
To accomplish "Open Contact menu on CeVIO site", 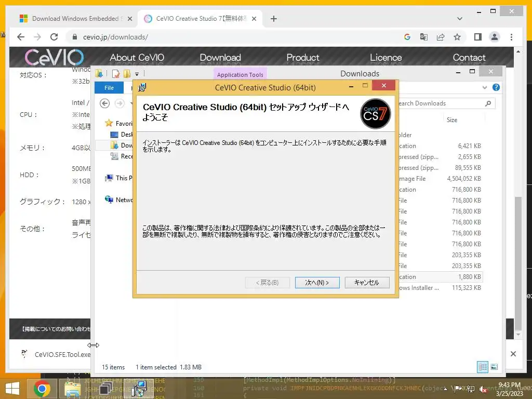I will (x=469, y=57).
